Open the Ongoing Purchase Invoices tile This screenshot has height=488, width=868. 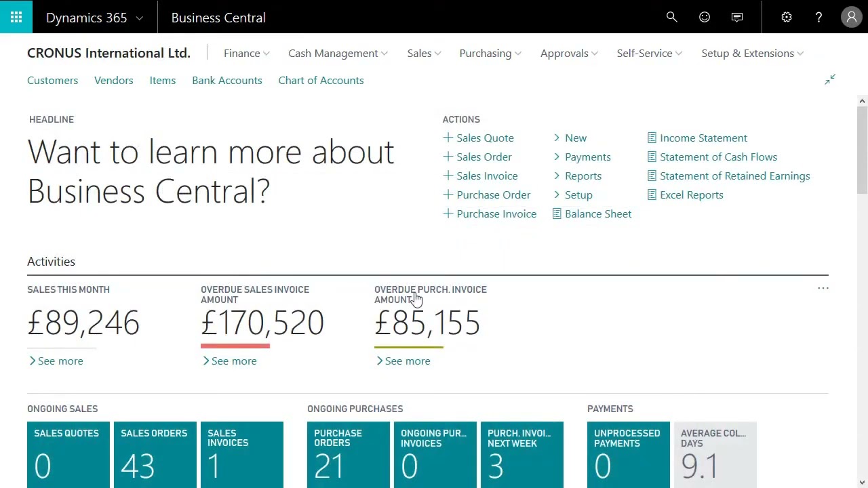coord(435,455)
